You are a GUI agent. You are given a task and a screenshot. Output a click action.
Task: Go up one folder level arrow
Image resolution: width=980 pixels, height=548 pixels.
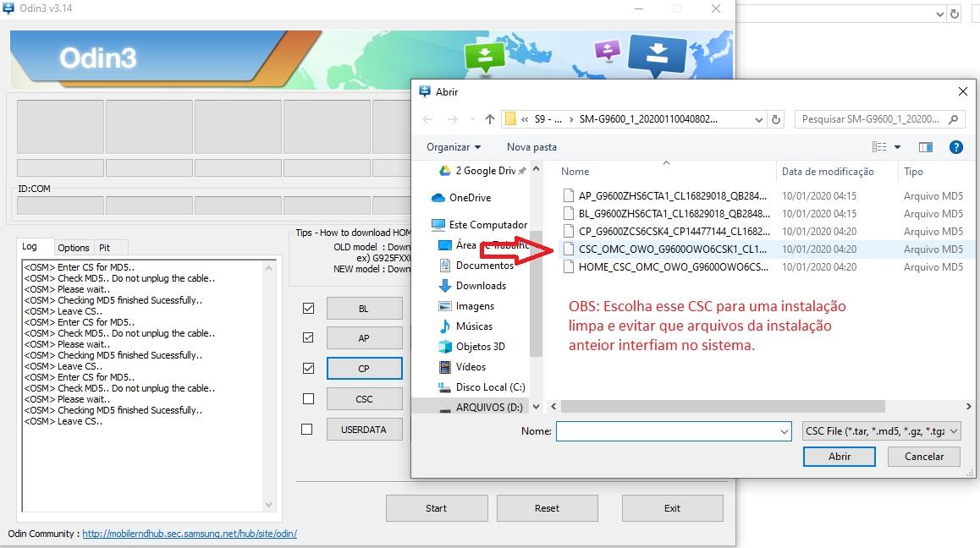[x=490, y=118]
